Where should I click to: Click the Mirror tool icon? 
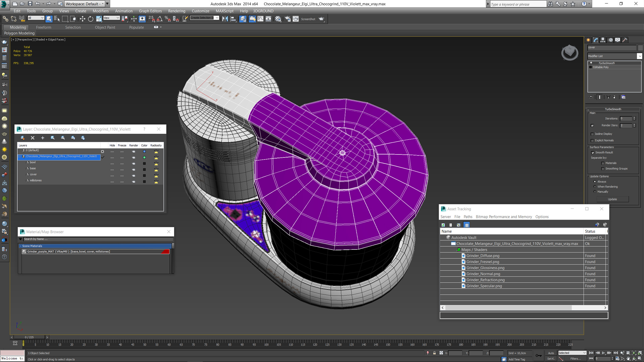point(225,19)
